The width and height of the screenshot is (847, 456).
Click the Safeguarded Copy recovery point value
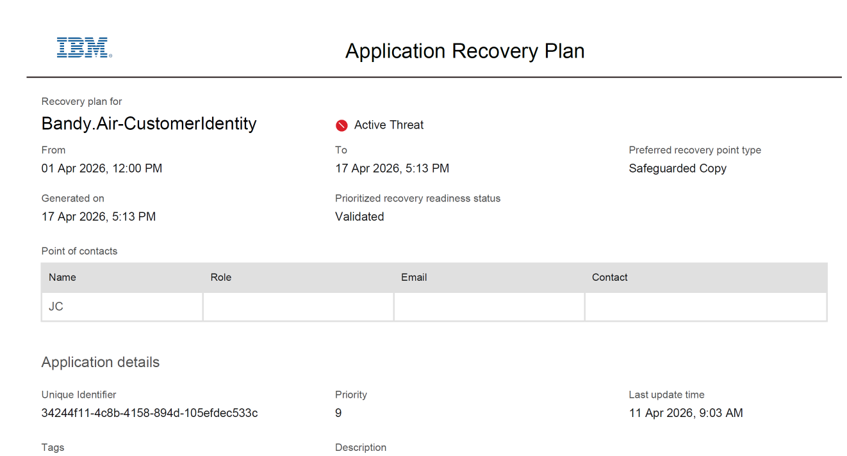click(677, 169)
